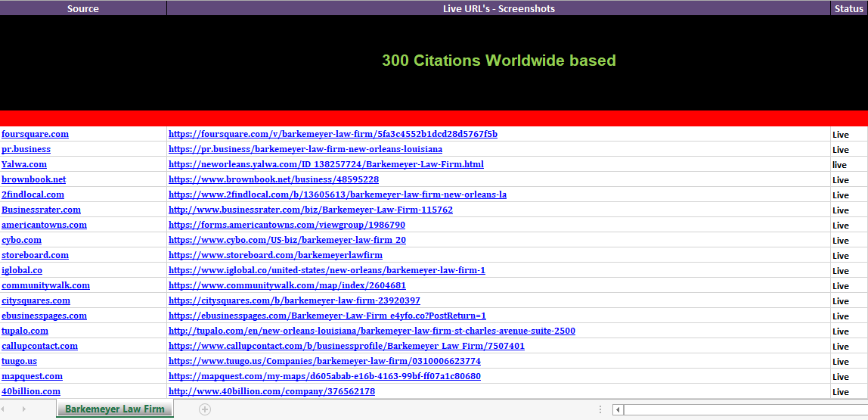Select the Status column header
The image size is (868, 420).
pyautogui.click(x=848, y=8)
